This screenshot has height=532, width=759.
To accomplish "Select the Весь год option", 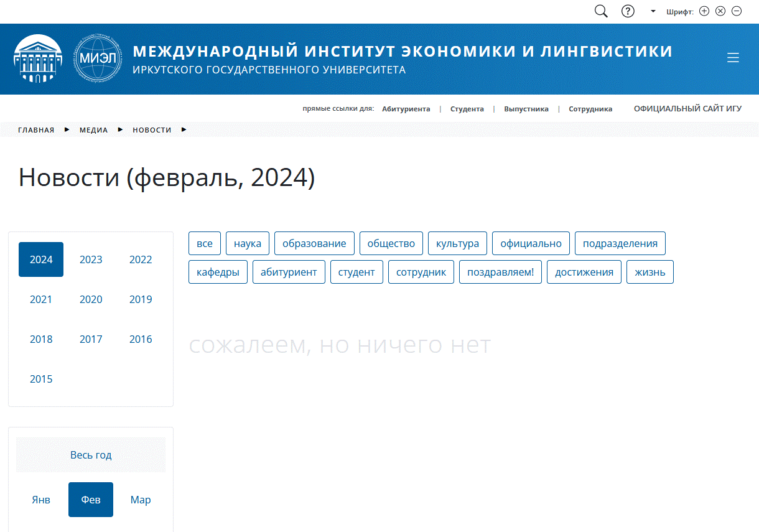I will tap(91, 455).
